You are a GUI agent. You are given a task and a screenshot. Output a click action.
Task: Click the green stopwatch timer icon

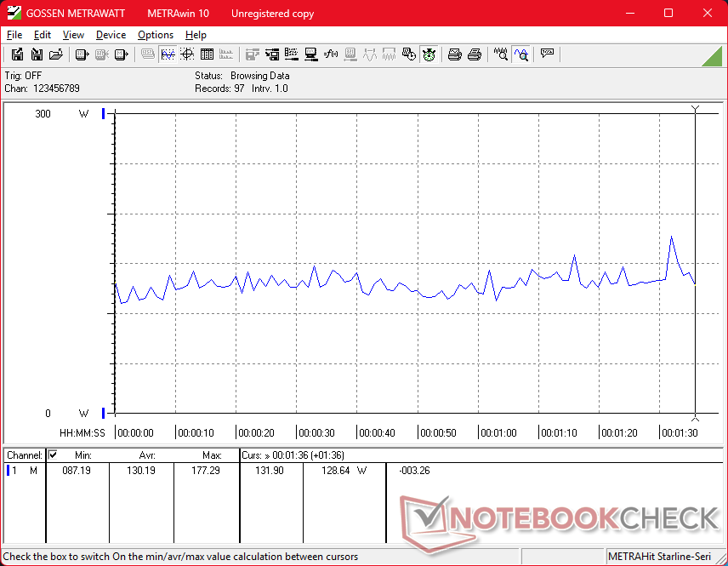point(429,54)
